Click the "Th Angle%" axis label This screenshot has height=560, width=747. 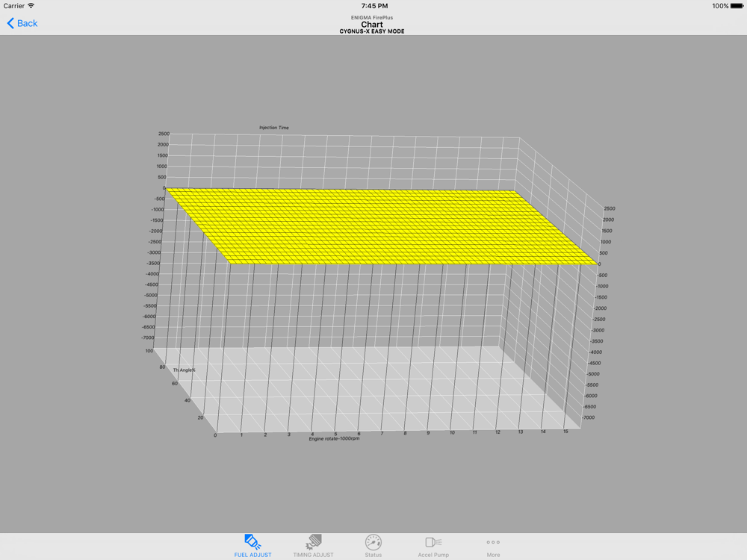point(185,370)
